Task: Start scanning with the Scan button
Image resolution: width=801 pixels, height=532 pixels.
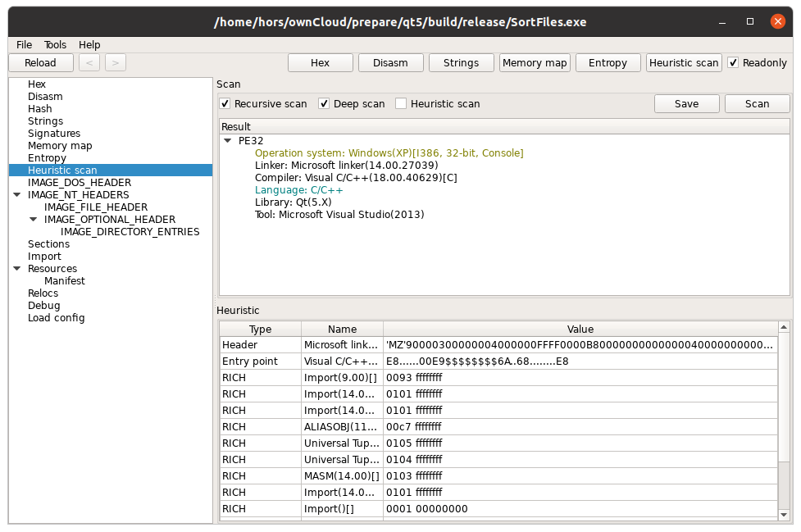Action: pyautogui.click(x=757, y=103)
